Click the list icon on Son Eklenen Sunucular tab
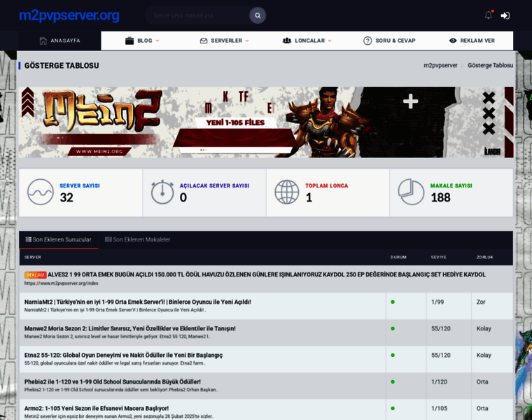The image size is (532, 420). (x=29, y=239)
